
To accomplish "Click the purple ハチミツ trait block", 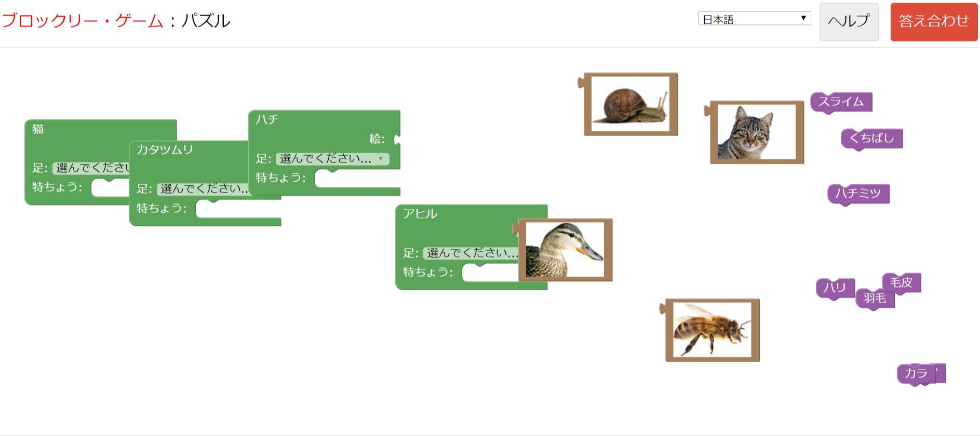I will click(858, 194).
